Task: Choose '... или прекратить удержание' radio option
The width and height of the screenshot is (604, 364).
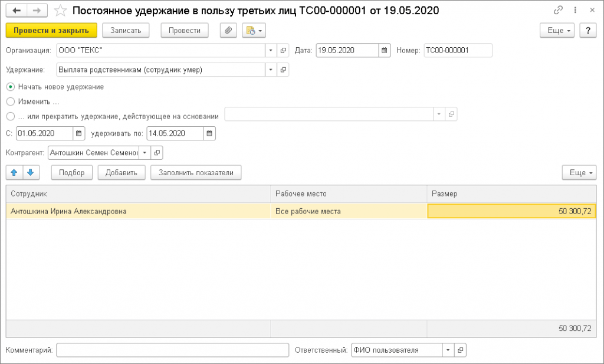Action: pos(10,116)
